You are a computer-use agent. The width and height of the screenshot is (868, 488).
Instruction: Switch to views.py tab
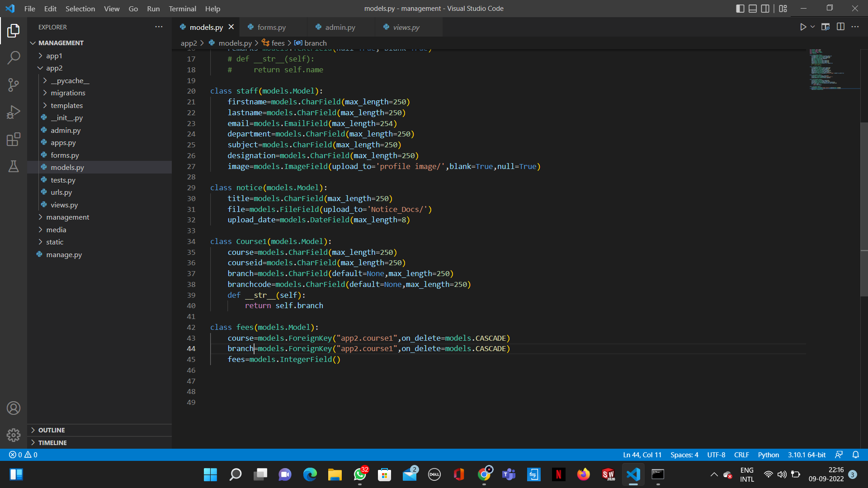pyautogui.click(x=406, y=27)
